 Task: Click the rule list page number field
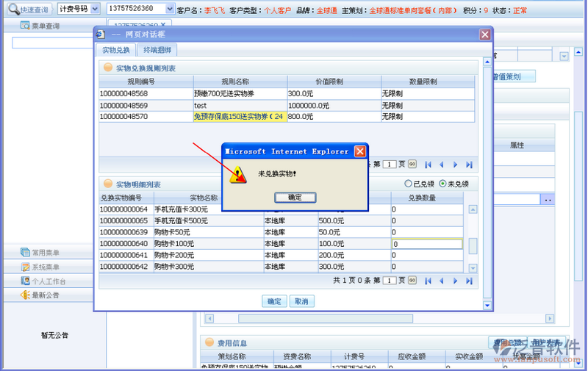[x=390, y=165]
